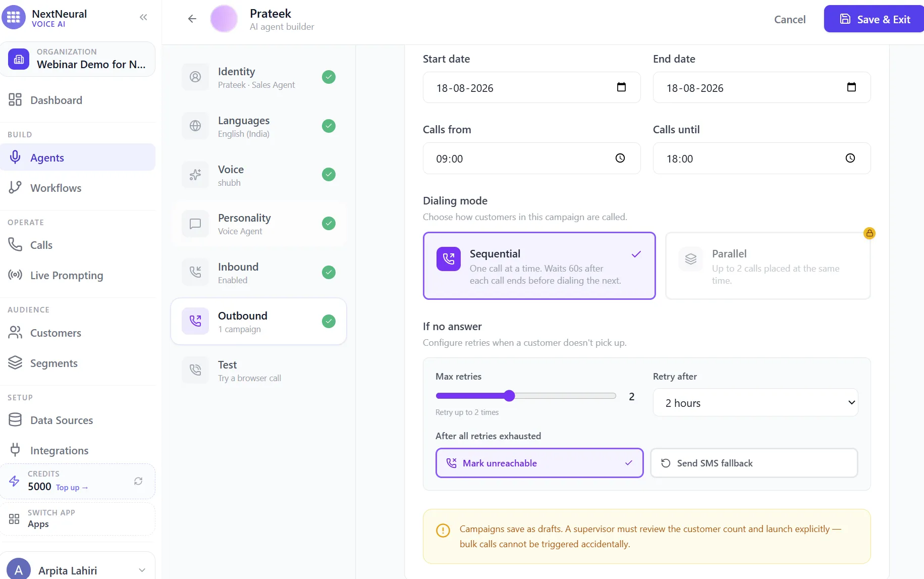Click Save & Exit button
924x579 pixels.
[x=875, y=19]
